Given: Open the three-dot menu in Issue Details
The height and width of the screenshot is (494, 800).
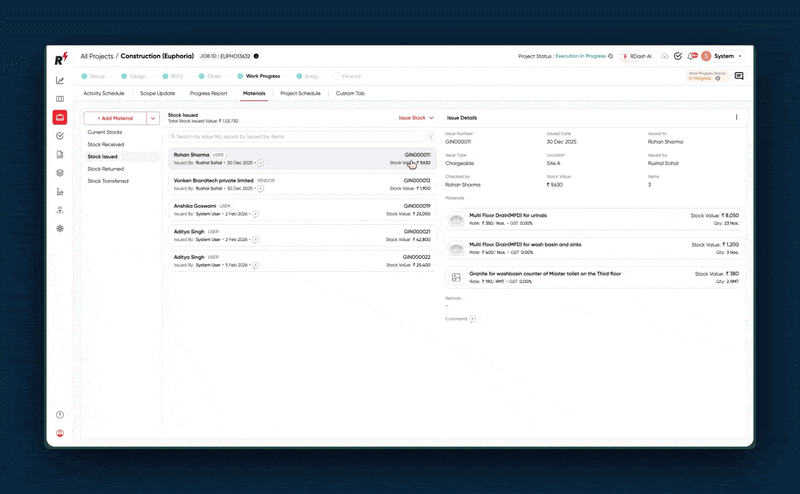Looking at the screenshot, I should [737, 118].
